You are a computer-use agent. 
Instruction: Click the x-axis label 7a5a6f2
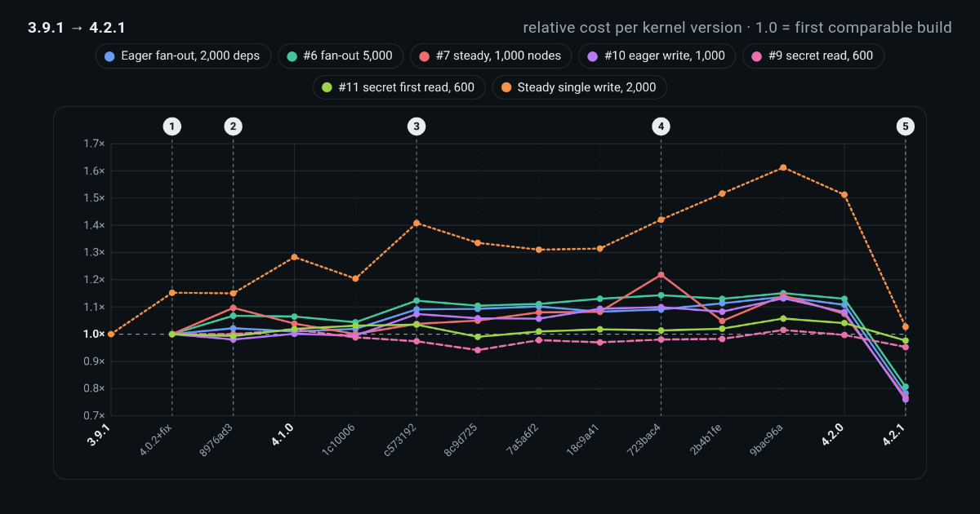point(523,441)
